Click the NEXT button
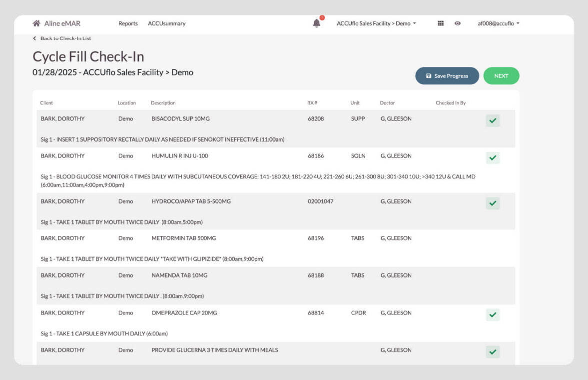The height and width of the screenshot is (380, 588). tap(501, 75)
